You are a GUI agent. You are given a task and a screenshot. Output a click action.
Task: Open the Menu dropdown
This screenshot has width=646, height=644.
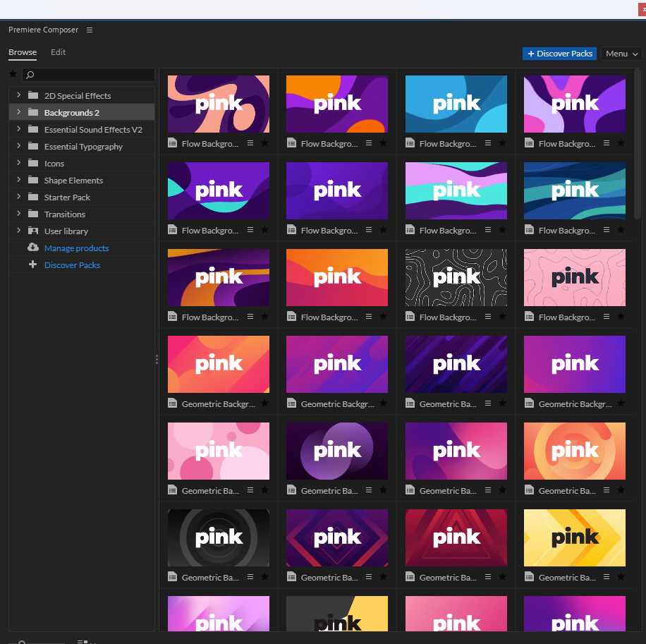(621, 54)
